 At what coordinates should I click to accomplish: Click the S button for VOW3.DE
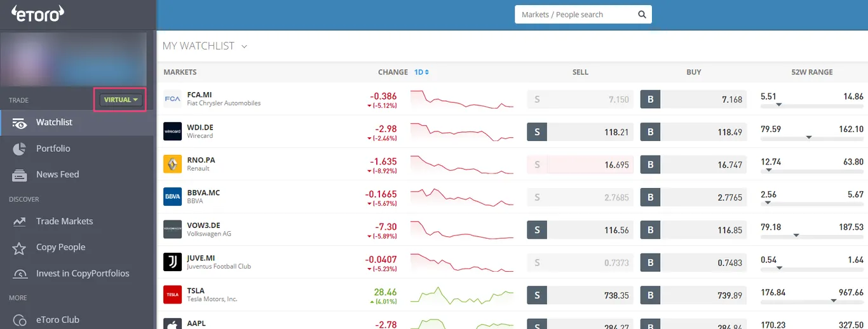[x=537, y=231]
